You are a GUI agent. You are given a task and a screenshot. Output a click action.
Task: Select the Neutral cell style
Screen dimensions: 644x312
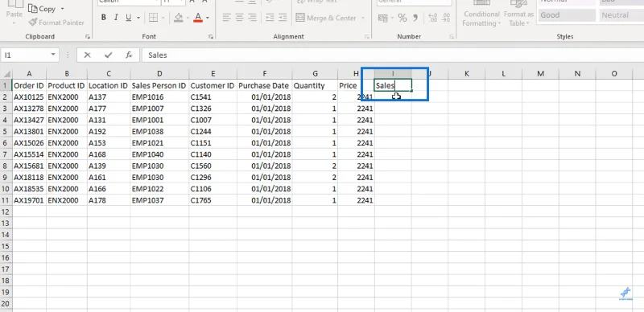click(621, 15)
